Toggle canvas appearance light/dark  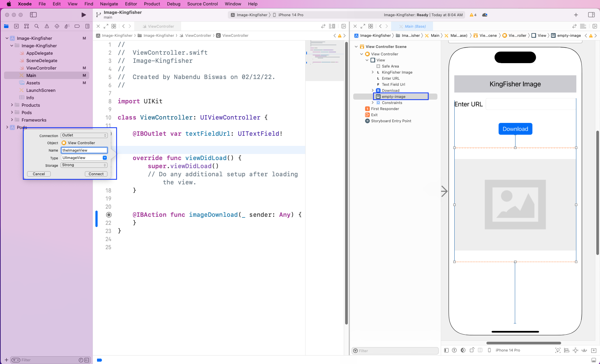[463, 350]
